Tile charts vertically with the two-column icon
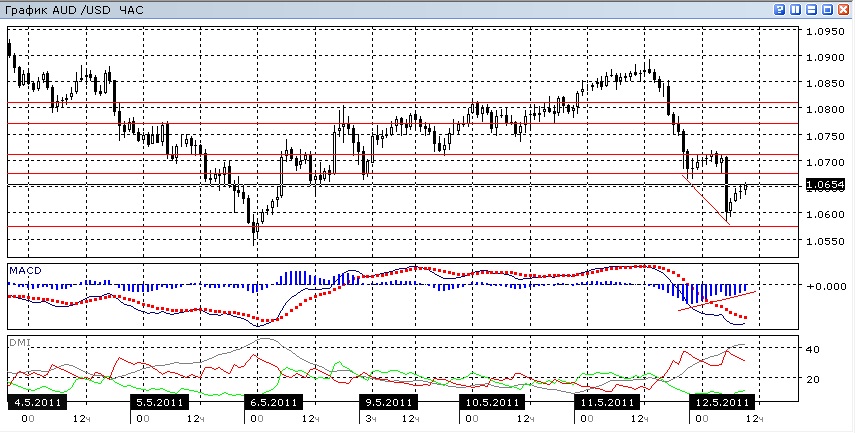The height and width of the screenshot is (433, 855). (x=796, y=10)
